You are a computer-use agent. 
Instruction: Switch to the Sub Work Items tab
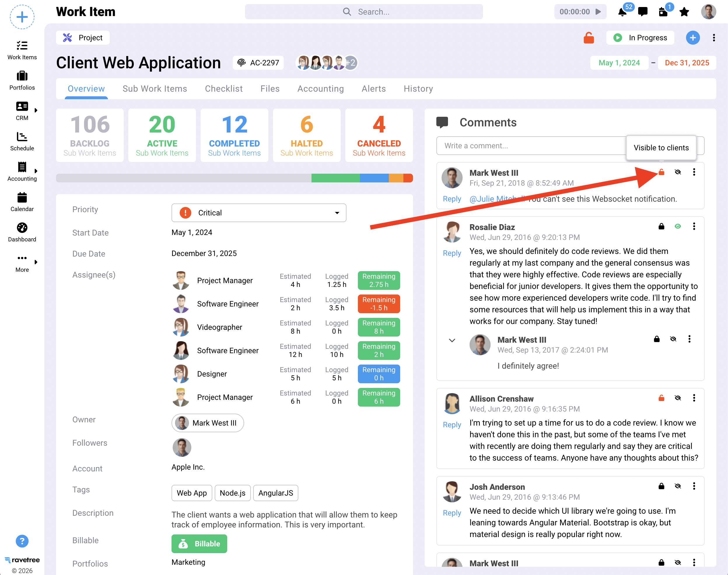154,89
